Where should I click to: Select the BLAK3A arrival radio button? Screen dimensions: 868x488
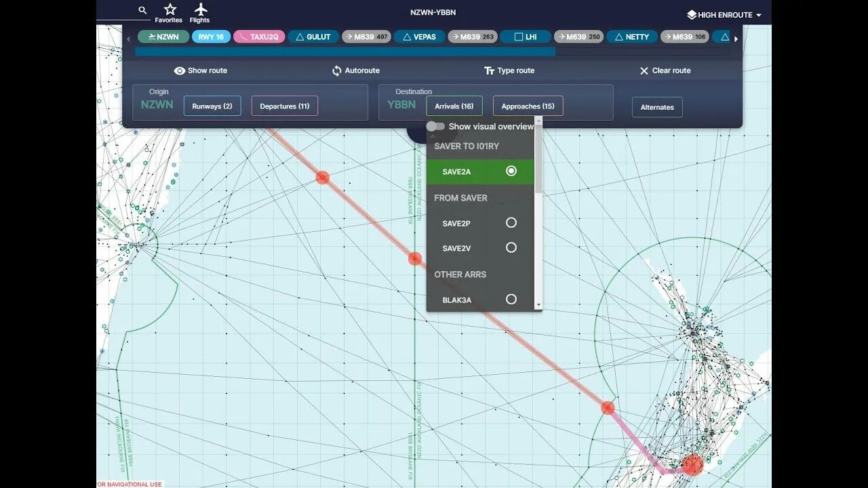(511, 299)
